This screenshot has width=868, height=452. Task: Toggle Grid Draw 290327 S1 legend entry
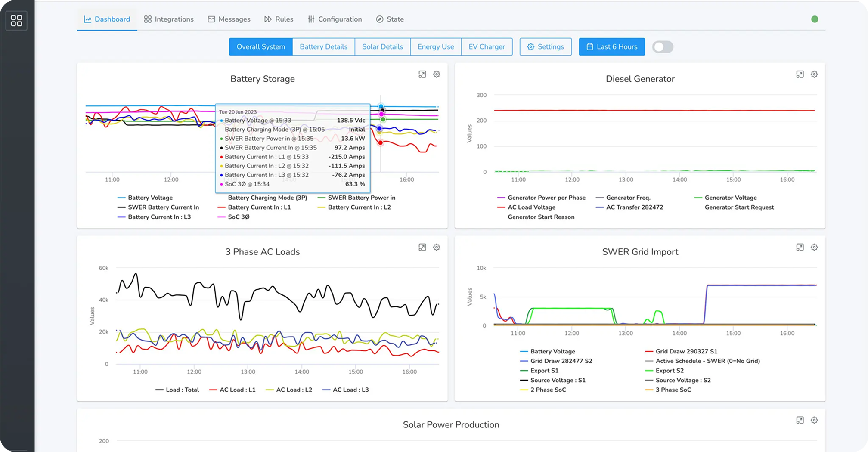click(x=682, y=351)
